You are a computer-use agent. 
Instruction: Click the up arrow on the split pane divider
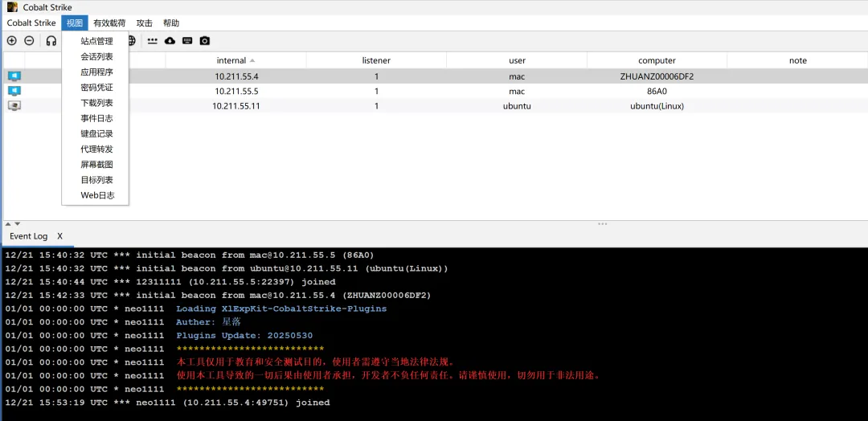click(8, 224)
